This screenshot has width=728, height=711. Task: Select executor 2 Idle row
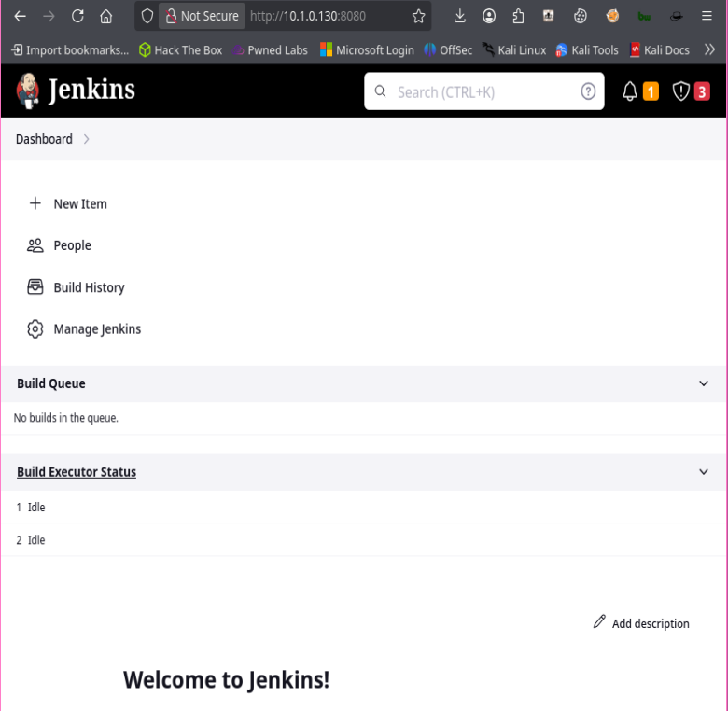pyautogui.click(x=364, y=540)
